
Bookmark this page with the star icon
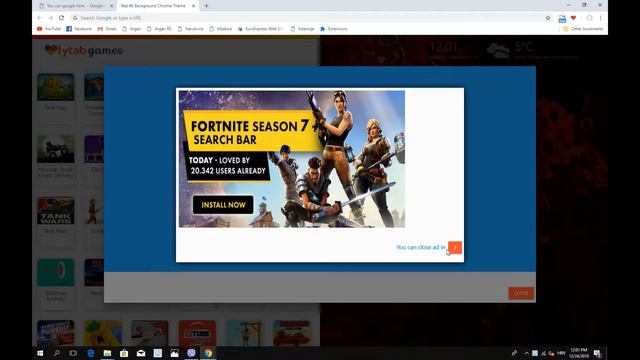point(548,18)
